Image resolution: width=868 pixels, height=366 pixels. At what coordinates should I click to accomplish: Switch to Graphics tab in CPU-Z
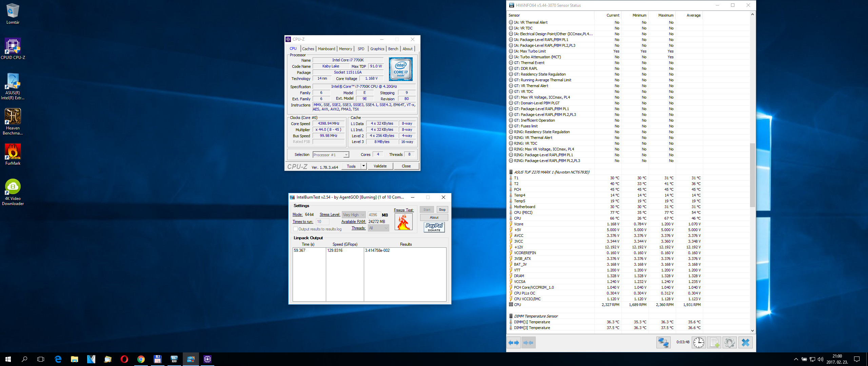coord(377,49)
